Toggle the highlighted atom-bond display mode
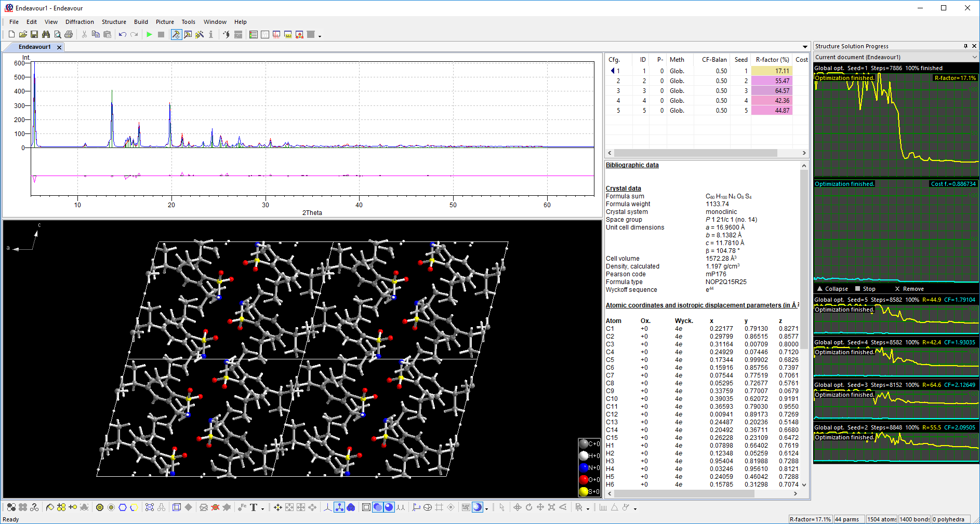Viewport: 980px width, 524px height. (x=339, y=507)
